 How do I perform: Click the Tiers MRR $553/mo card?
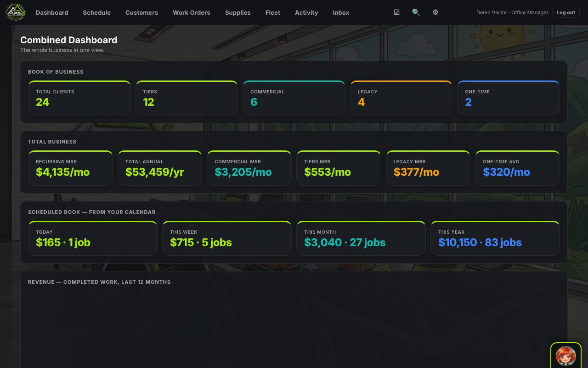[x=339, y=168]
